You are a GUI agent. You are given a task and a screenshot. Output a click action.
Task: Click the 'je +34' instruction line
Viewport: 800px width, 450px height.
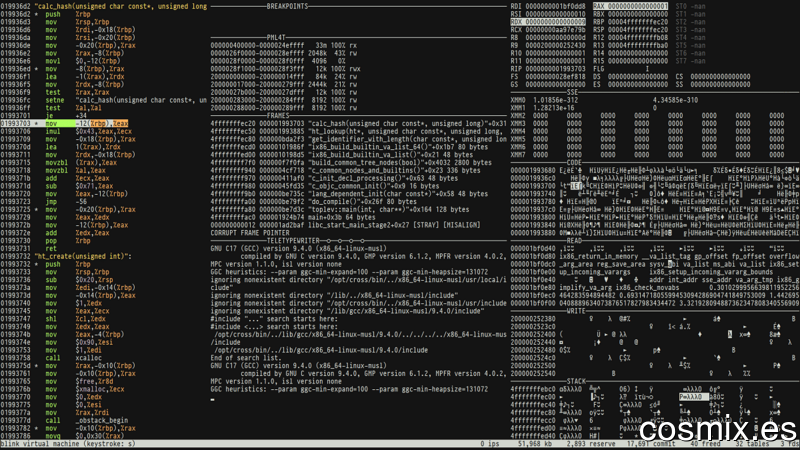click(x=43, y=116)
